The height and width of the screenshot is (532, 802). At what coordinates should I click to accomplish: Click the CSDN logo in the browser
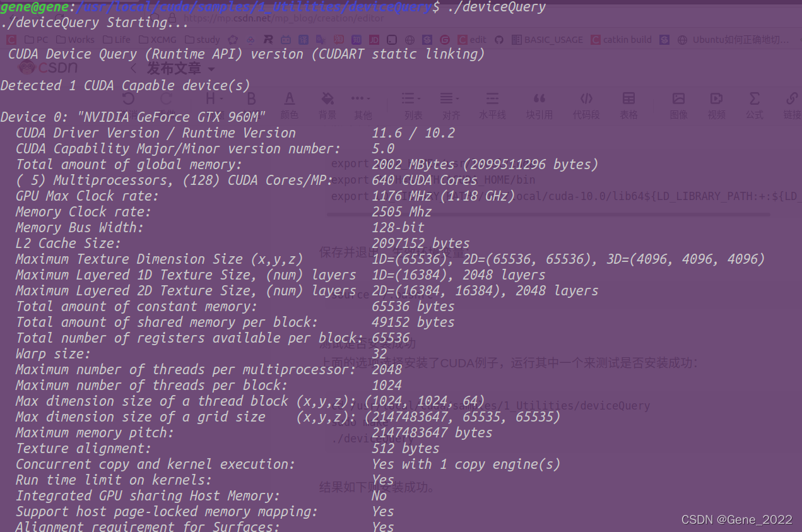[49, 68]
